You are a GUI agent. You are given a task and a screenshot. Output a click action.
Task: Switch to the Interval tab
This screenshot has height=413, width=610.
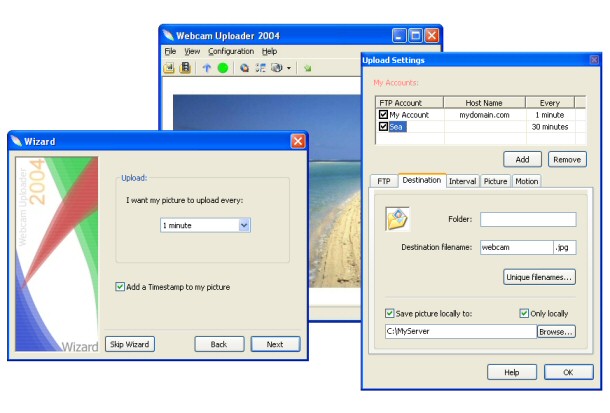[463, 181]
